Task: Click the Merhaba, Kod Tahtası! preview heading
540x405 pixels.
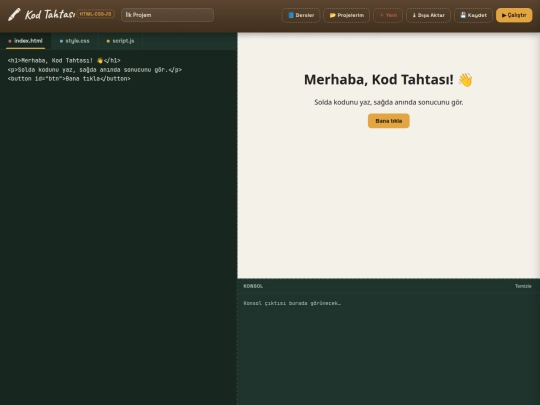Action: coord(388,80)
